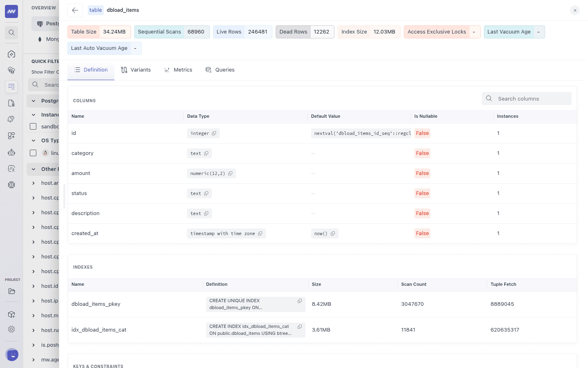Viewport: 588px width, 368px height.
Task: Open the real user monitoring icon
Action: (11, 168)
